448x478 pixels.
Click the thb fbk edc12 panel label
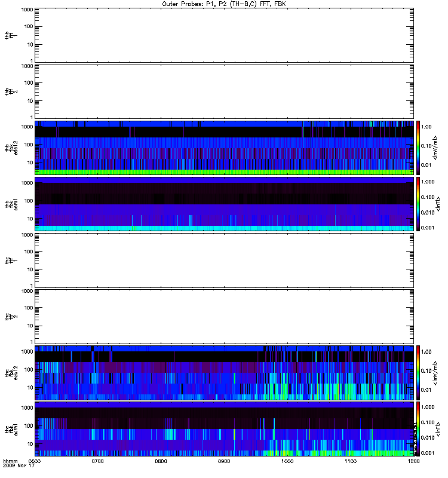[11, 148]
